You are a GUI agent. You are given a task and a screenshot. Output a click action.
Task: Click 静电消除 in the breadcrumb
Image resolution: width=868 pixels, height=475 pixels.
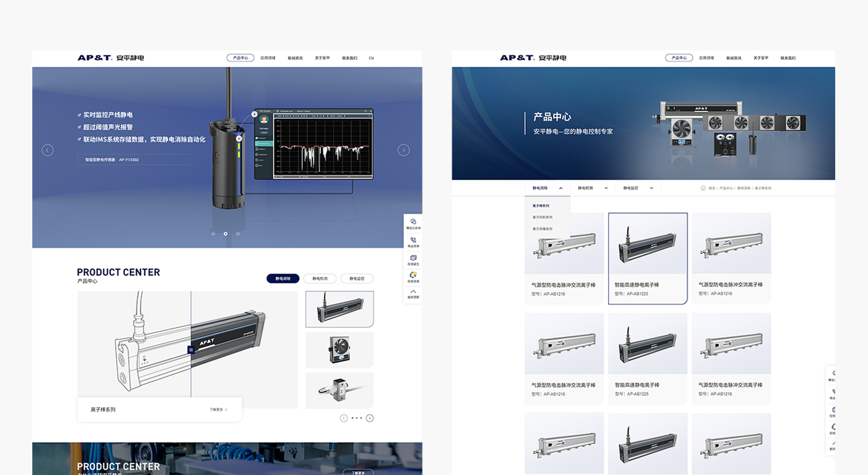[x=744, y=188]
